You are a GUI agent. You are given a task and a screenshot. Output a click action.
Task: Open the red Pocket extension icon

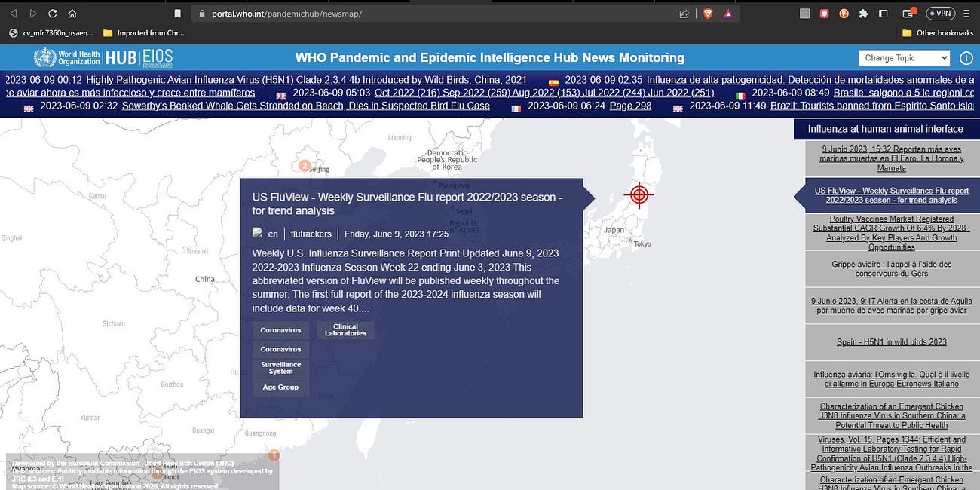(824, 14)
